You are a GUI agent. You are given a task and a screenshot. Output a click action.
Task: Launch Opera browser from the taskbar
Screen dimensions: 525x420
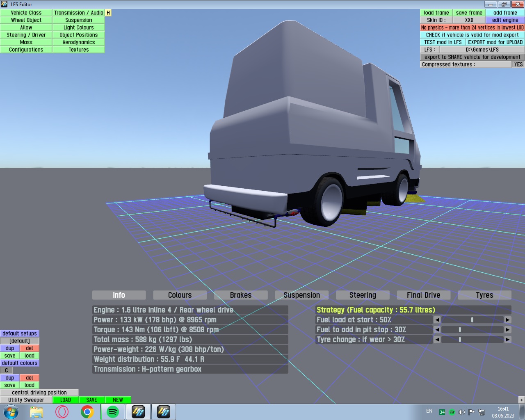(62, 412)
